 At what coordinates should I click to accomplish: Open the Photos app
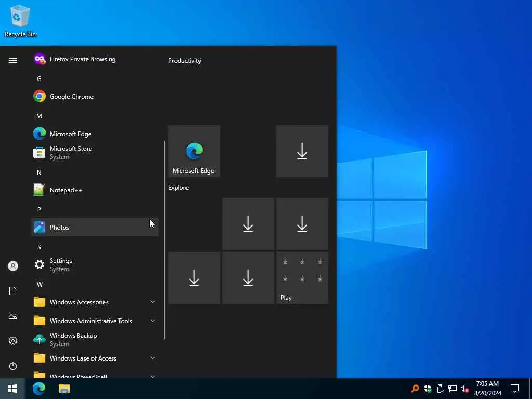pyautogui.click(x=95, y=228)
